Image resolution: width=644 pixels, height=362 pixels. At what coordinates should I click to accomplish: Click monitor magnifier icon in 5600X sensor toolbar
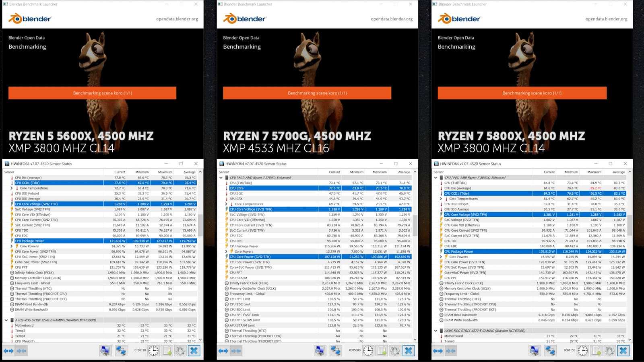click(105, 351)
